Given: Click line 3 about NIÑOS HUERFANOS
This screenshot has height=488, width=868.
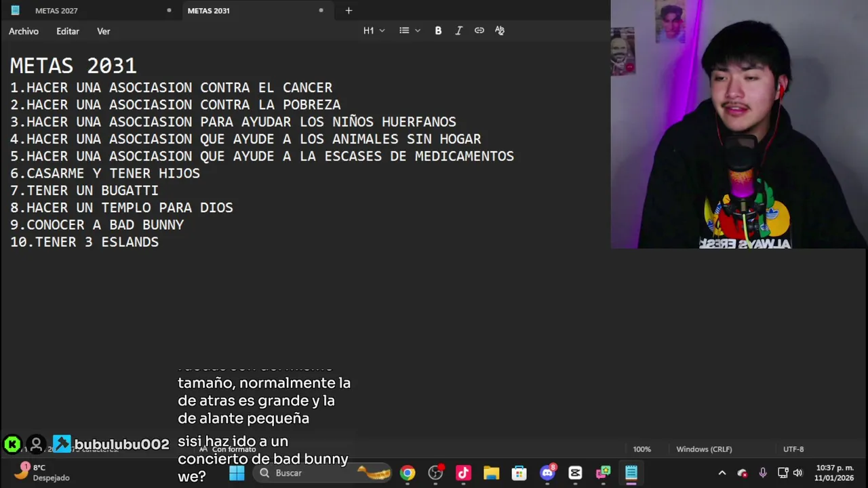Looking at the screenshot, I should pyautogui.click(x=233, y=122).
